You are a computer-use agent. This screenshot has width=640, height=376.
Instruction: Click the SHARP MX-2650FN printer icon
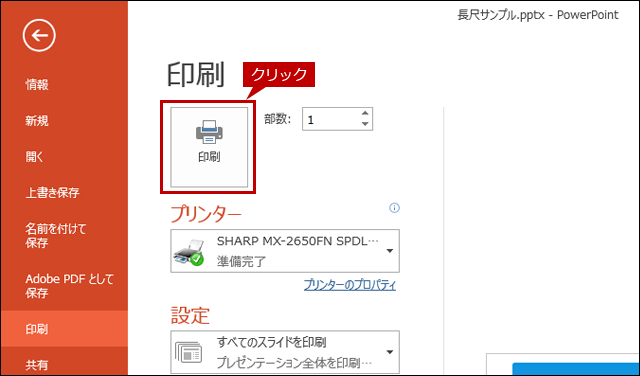[189, 253]
